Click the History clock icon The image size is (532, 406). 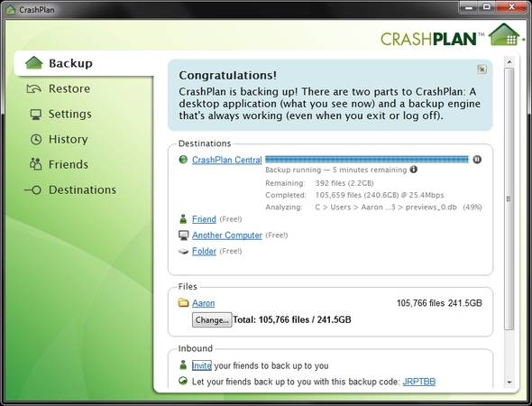[36, 139]
